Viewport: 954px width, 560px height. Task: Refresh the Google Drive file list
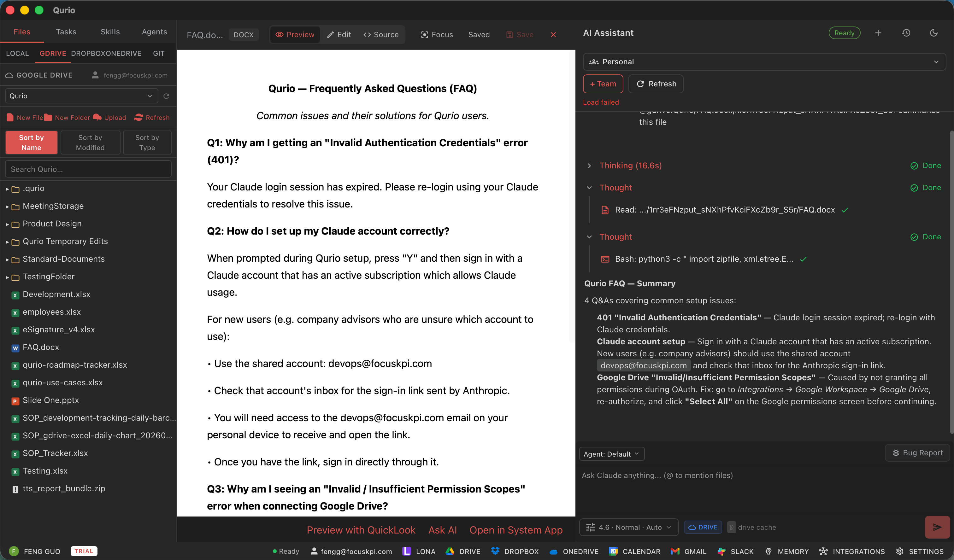coord(152,118)
